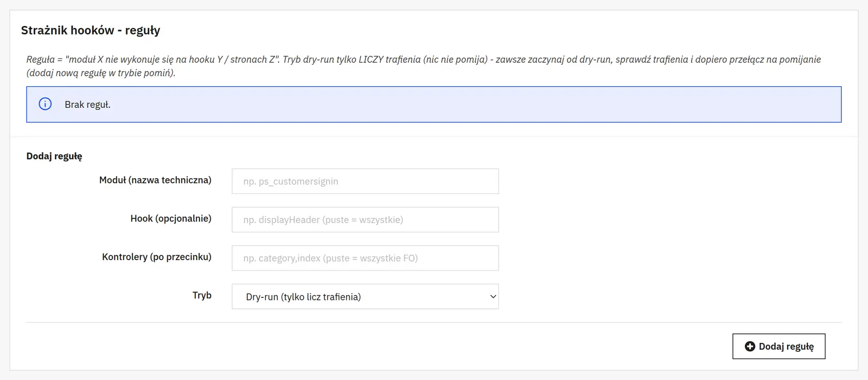Click the "Brak reguł." message text
The image size is (868, 380).
87,105
